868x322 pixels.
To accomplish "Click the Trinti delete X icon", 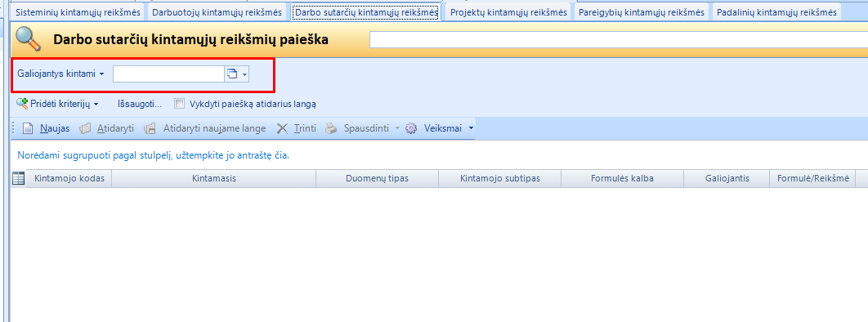I will click(282, 128).
